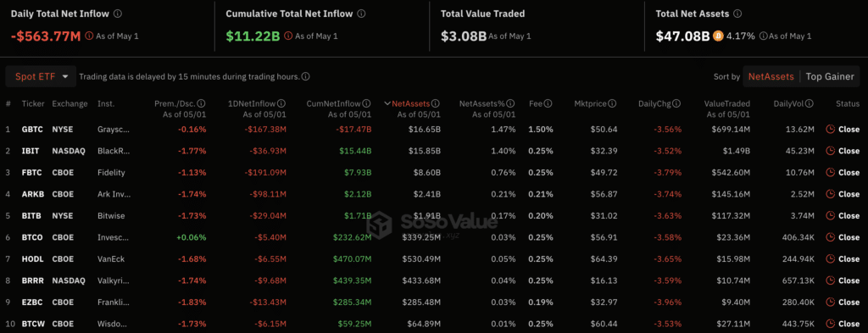Click Total Value Traded figure $3.08B
Viewport: 868px width, 333px height.
point(464,36)
